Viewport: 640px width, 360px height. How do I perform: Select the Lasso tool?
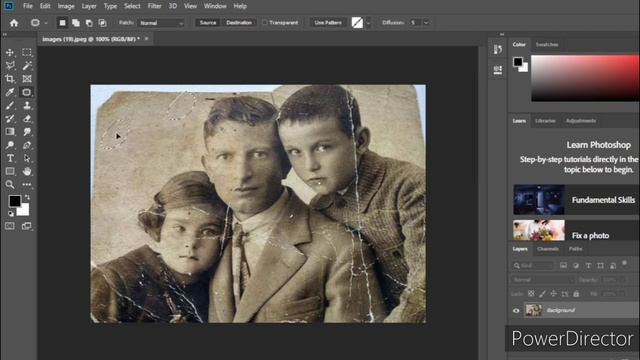[x=10, y=66]
